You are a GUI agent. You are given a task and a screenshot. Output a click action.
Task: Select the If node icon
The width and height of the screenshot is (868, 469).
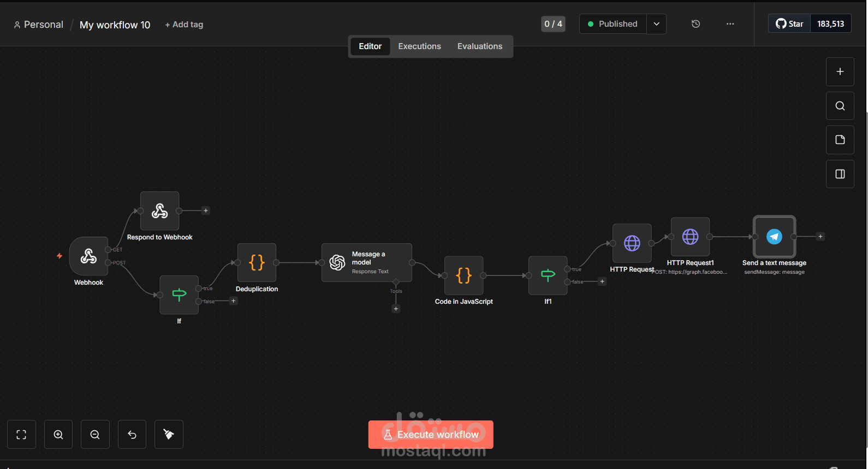[x=179, y=294]
